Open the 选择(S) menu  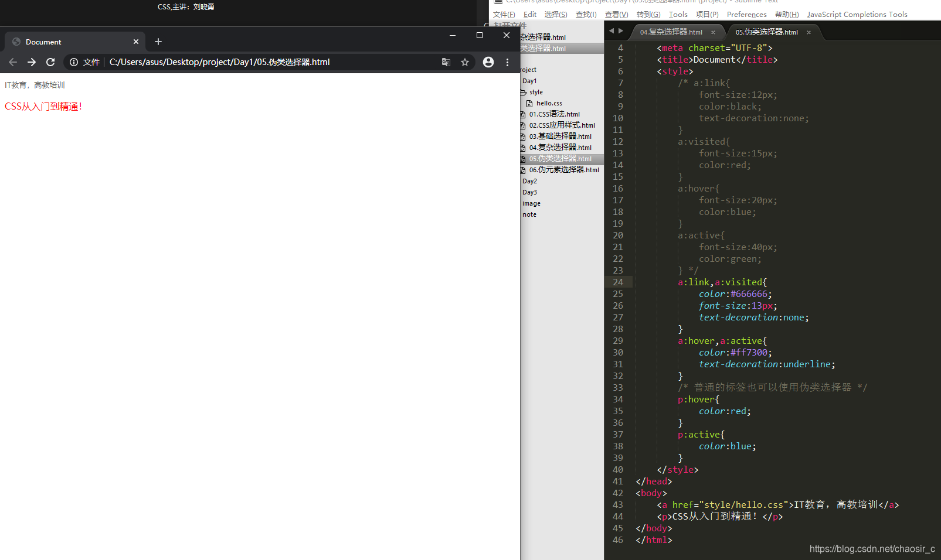(x=556, y=15)
